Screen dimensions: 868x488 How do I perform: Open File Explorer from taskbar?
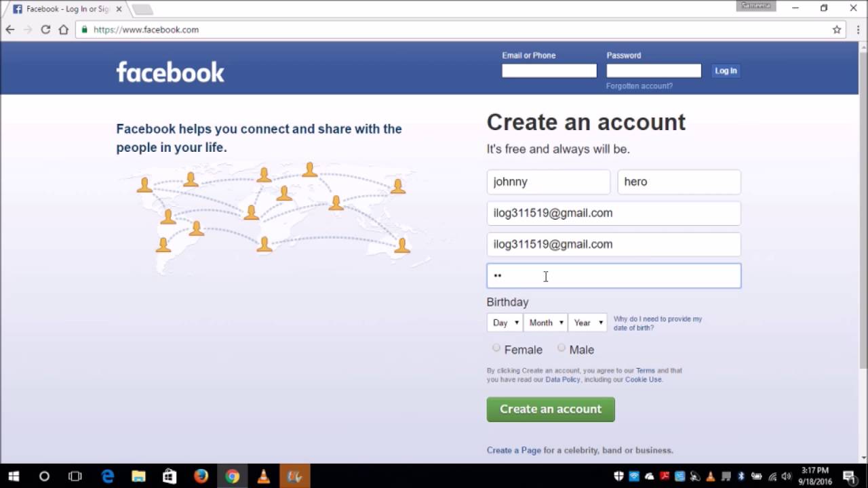(138, 476)
